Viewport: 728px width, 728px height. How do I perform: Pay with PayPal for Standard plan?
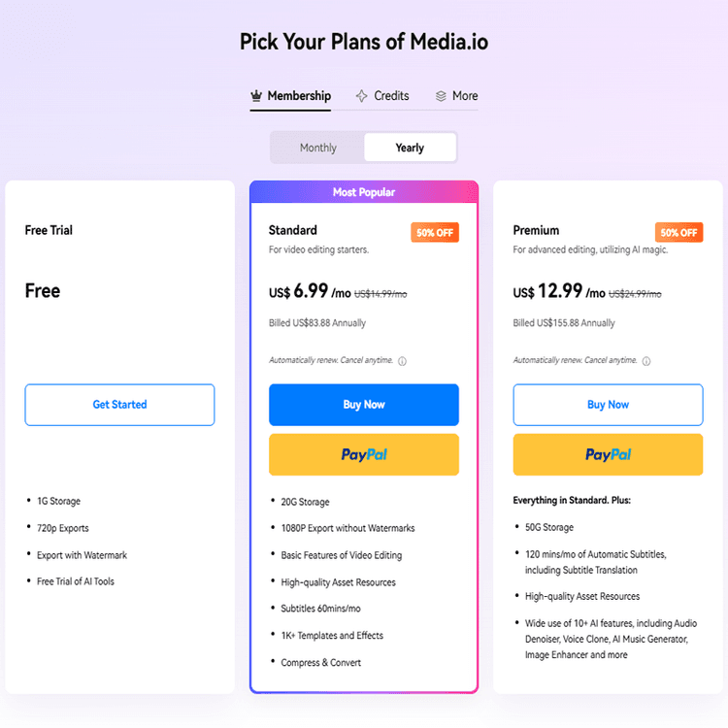364,454
